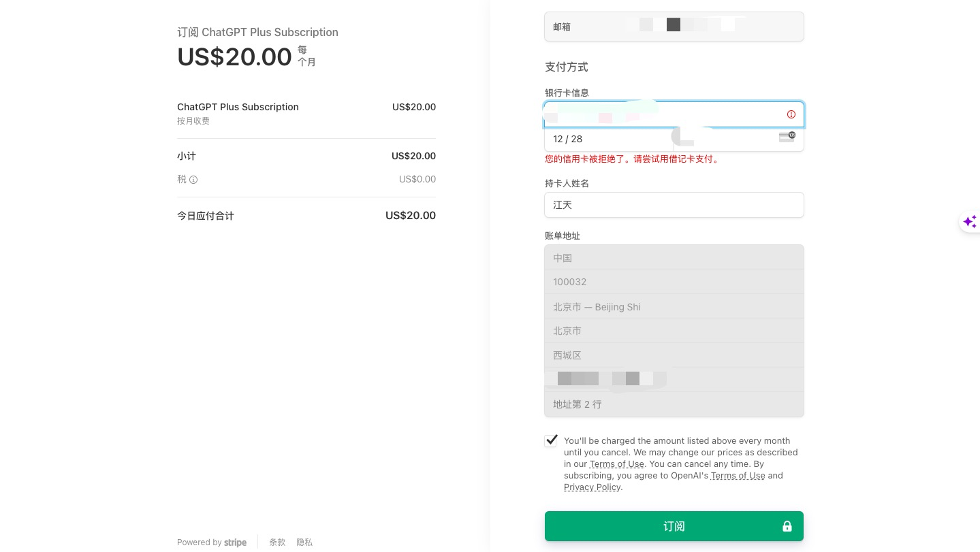Click the 12 / 28 expiry date field

click(610, 139)
